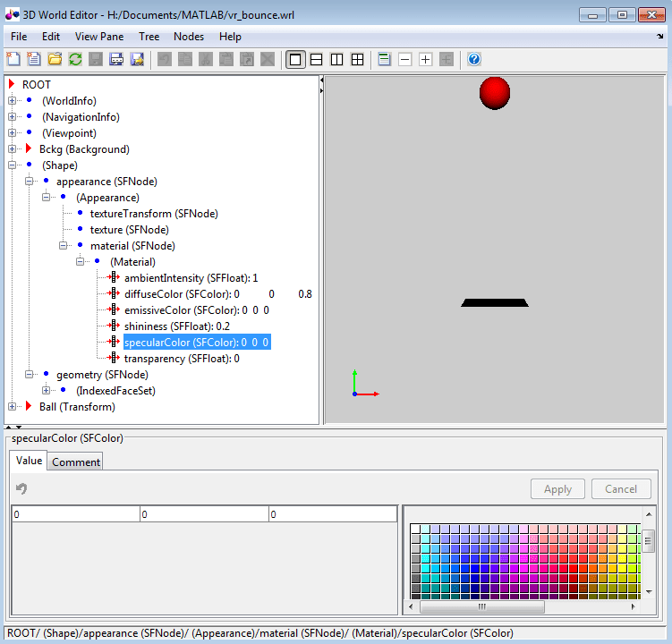This screenshot has height=644, width=672.
Task: Open a file with the folder icon
Action: tap(55, 59)
